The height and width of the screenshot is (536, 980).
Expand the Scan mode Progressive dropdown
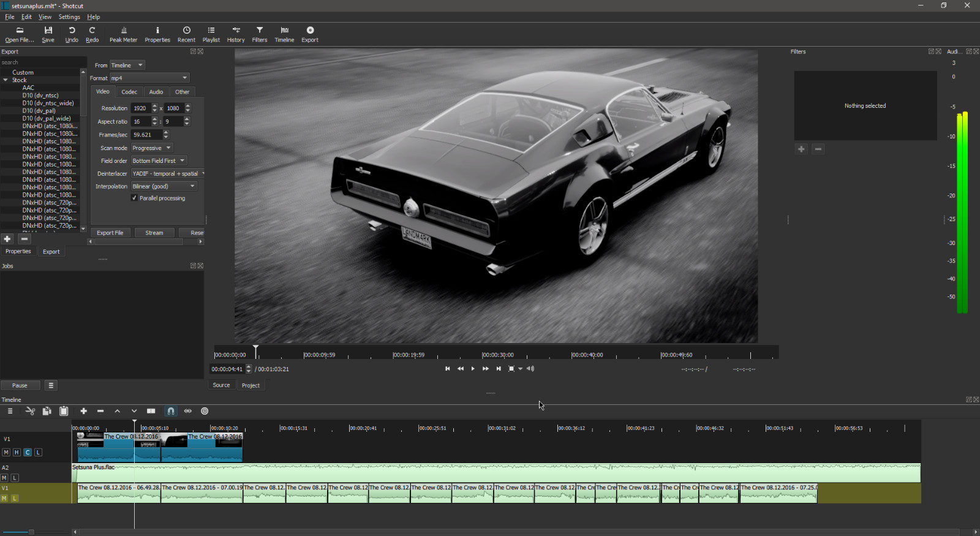pyautogui.click(x=152, y=148)
